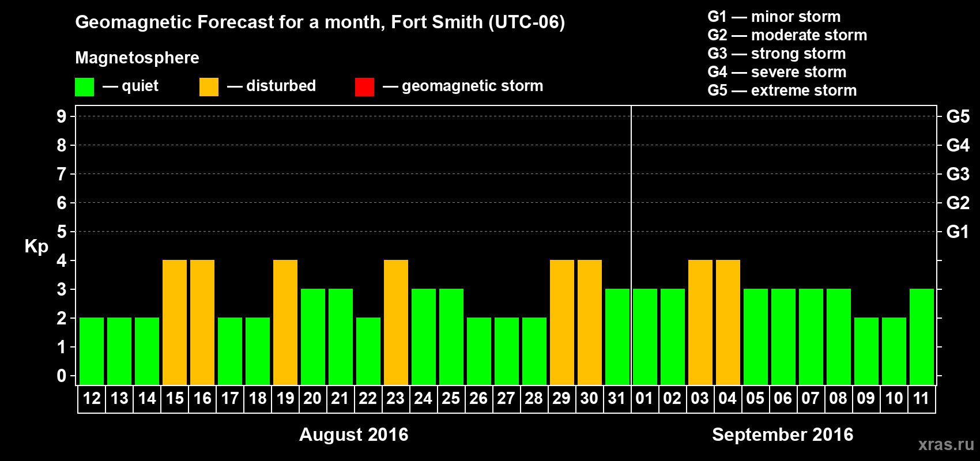This screenshot has height=461, width=980.
Task: Click the orange disturbed legend swatch
Action: [209, 87]
